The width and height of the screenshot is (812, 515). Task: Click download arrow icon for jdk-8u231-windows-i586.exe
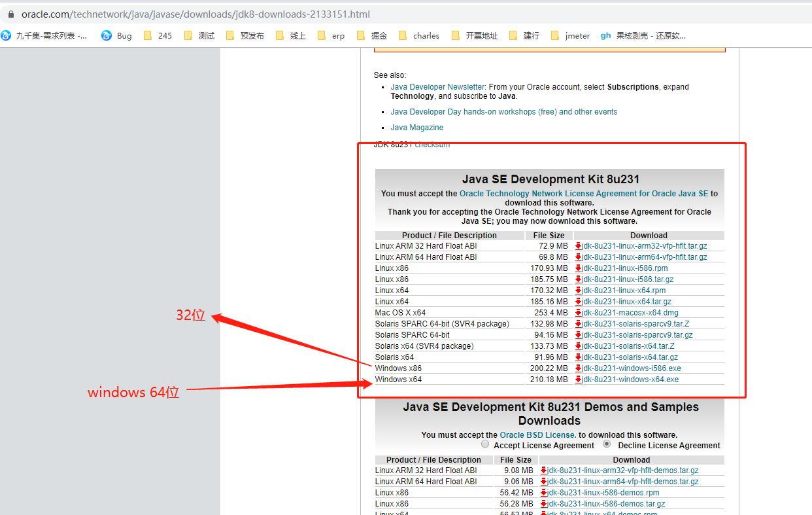click(x=579, y=368)
